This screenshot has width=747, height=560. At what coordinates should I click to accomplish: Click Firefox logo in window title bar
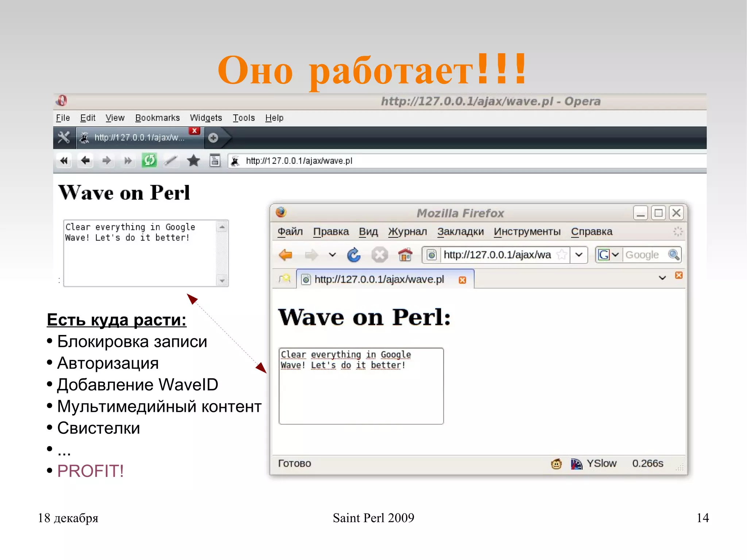[281, 212]
